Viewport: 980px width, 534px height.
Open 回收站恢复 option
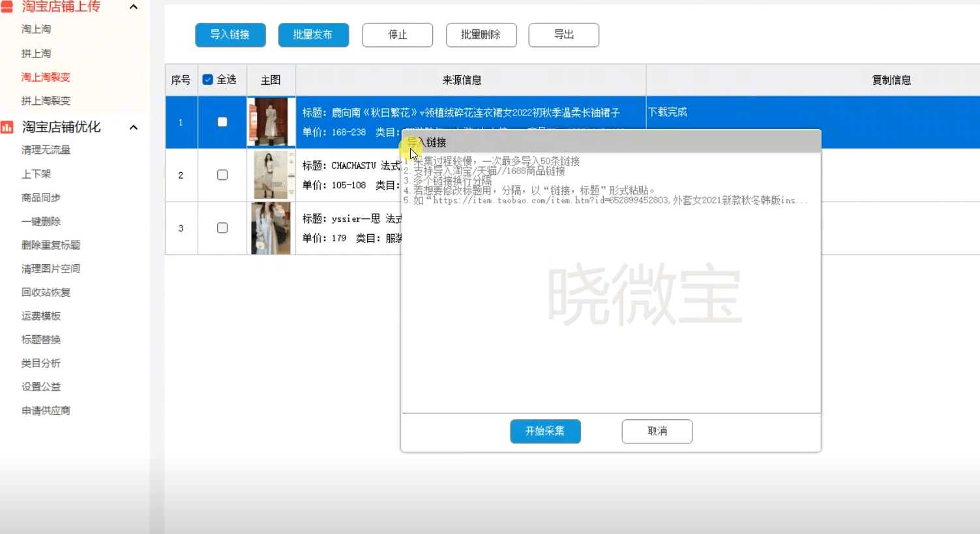pyautogui.click(x=46, y=292)
